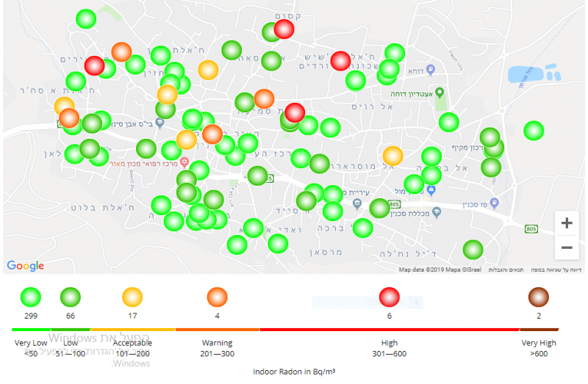Zoom in on the map
Screen dimensions: 588x384
[566, 223]
